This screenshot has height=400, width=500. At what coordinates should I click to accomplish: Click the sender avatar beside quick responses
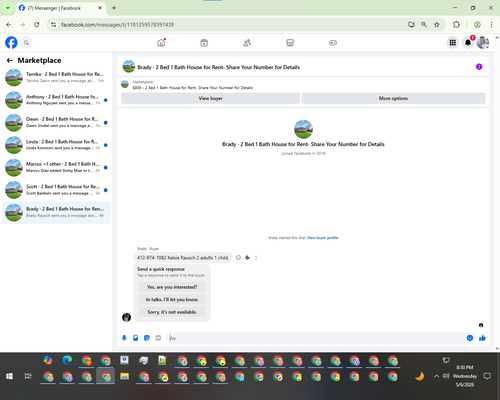tap(126, 317)
